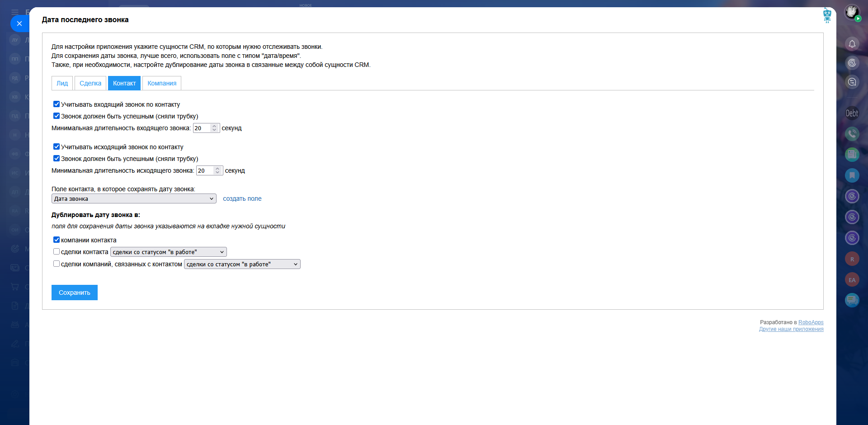The width and height of the screenshot is (868, 425).
Task: Enable "сделки контакта" duplication checkbox
Action: click(x=57, y=252)
